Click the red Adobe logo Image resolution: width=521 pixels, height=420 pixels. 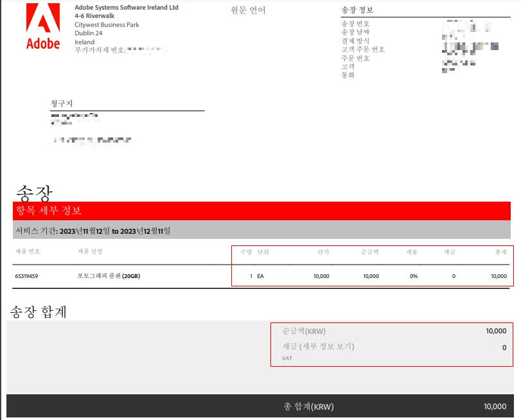point(43,26)
